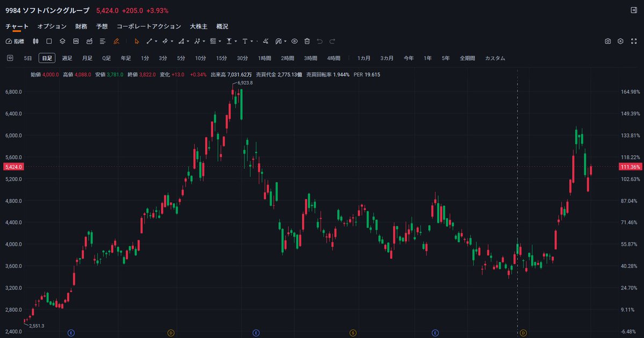Image resolution: width=644 pixels, height=338 pixels.
Task: Select the 15分 timeframe
Action: click(x=221, y=59)
